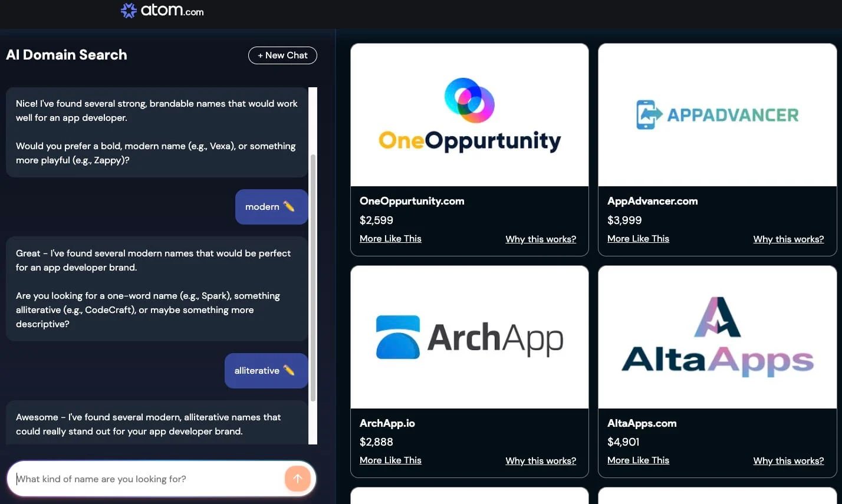
Task: Click the $2,599 price
Action: [x=376, y=220]
